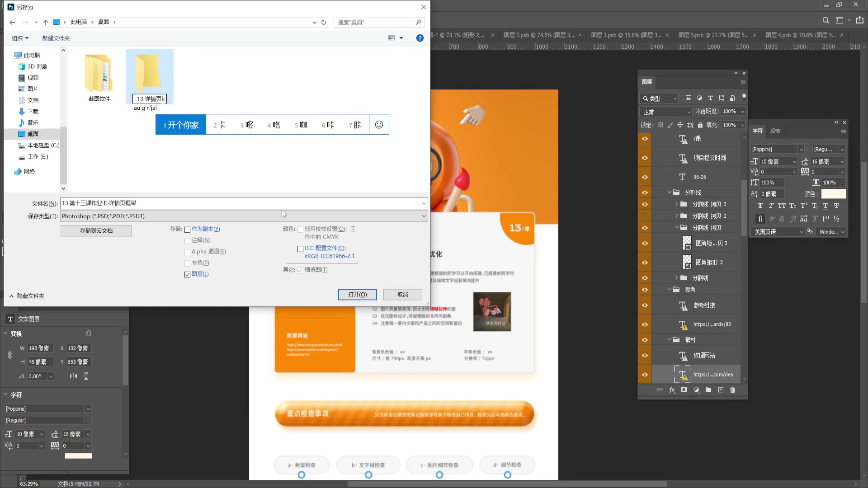Collapse the 素材 layer group
Screen dimensions: 868x488
coord(670,340)
